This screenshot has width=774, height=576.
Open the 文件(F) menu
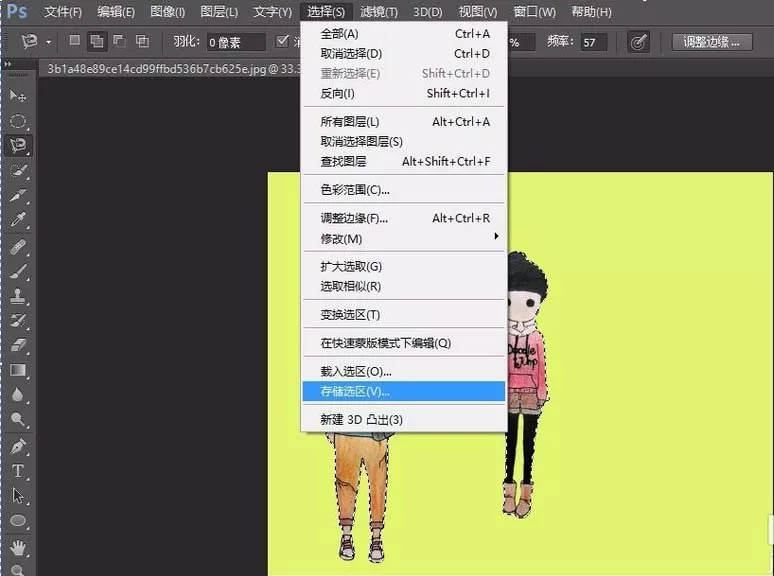(63, 11)
